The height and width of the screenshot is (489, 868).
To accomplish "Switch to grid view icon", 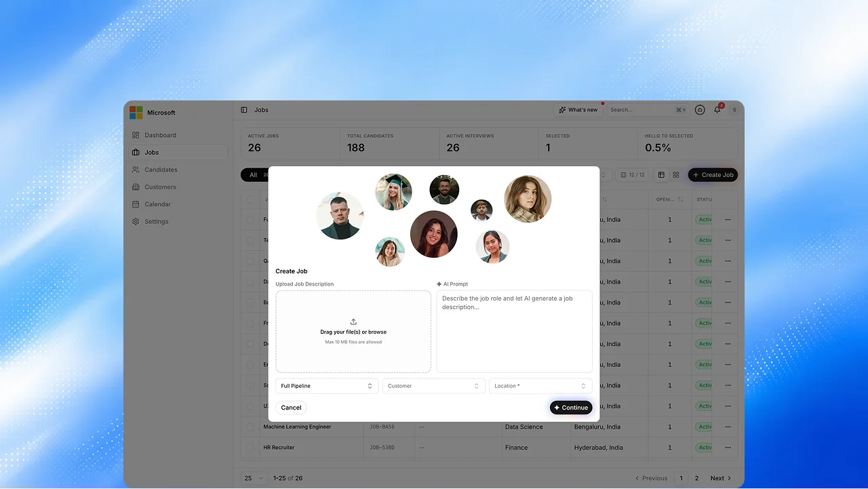I will [676, 175].
